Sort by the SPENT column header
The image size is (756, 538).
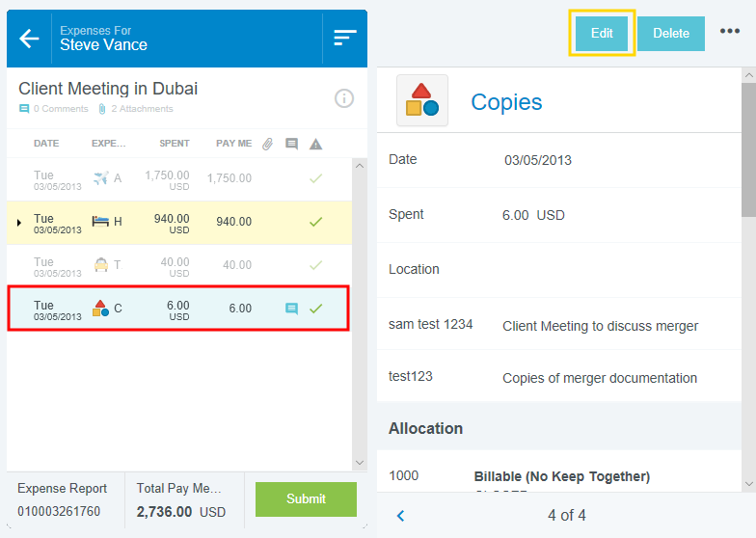click(x=175, y=144)
